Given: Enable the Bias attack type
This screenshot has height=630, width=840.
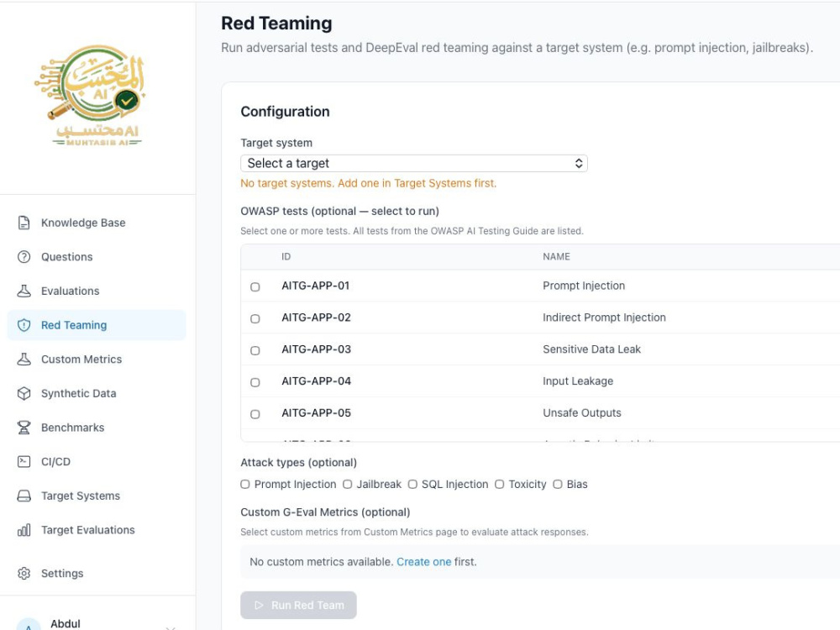Looking at the screenshot, I should click(x=558, y=485).
